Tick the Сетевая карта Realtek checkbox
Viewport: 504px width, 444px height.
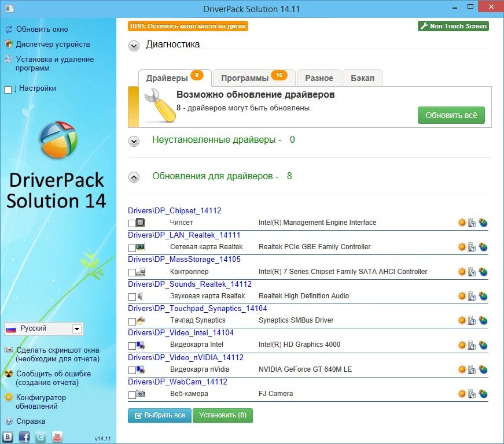pyautogui.click(x=132, y=248)
